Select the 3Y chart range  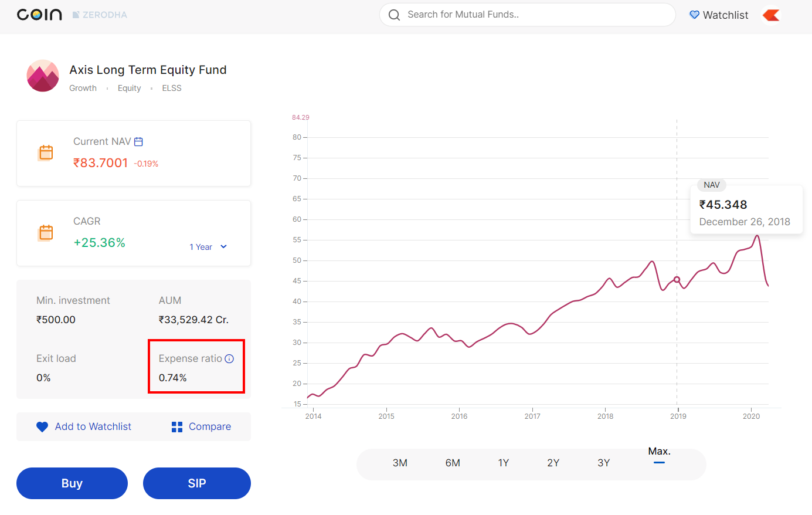click(x=604, y=463)
